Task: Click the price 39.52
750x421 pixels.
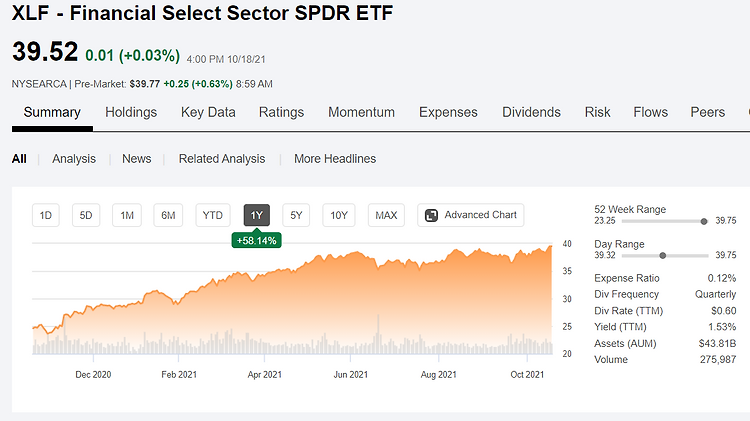Action: 45,52
